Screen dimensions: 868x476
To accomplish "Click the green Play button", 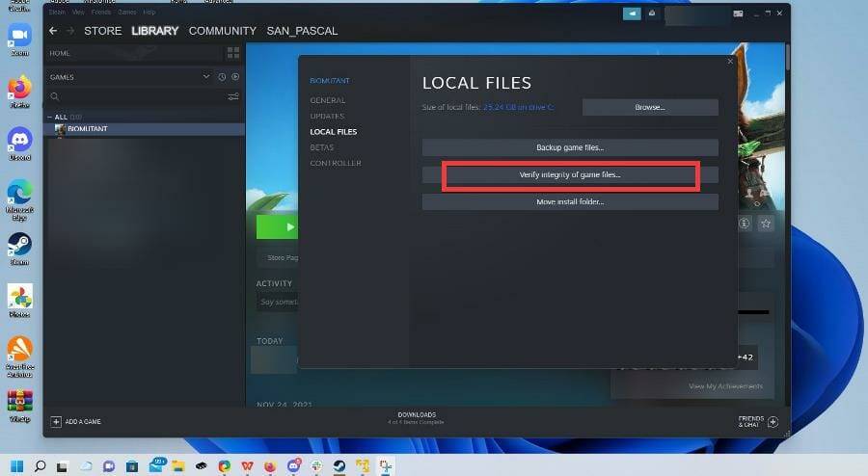I will click(278, 227).
